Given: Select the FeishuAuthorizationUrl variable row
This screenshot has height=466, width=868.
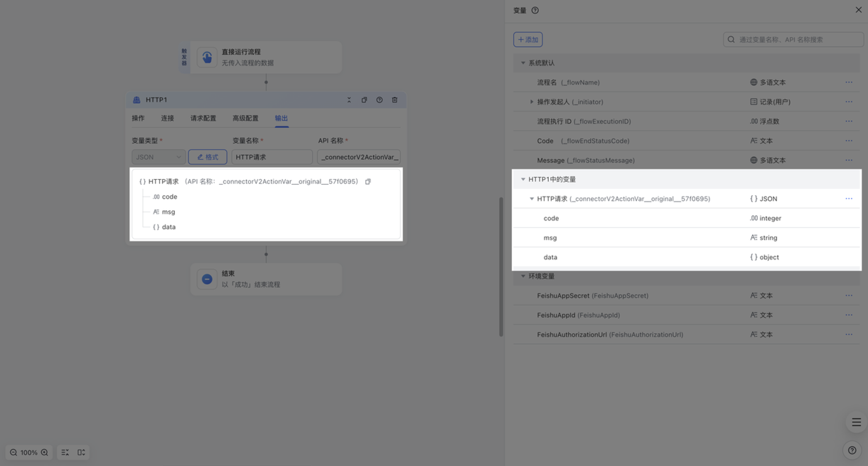Looking at the screenshot, I should (686, 335).
